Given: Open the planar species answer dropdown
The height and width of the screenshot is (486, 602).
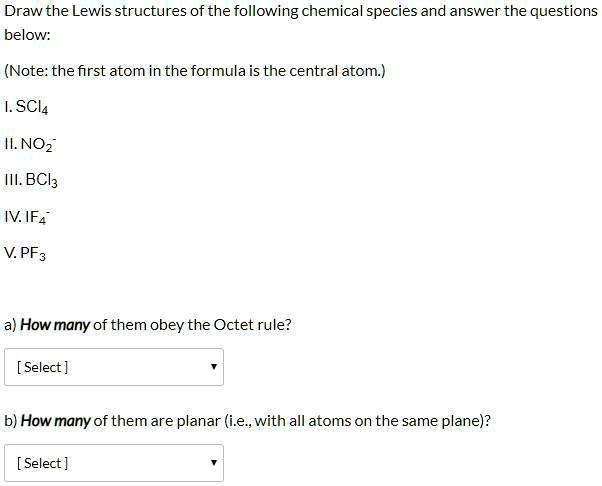Looking at the screenshot, I should 114,463.
